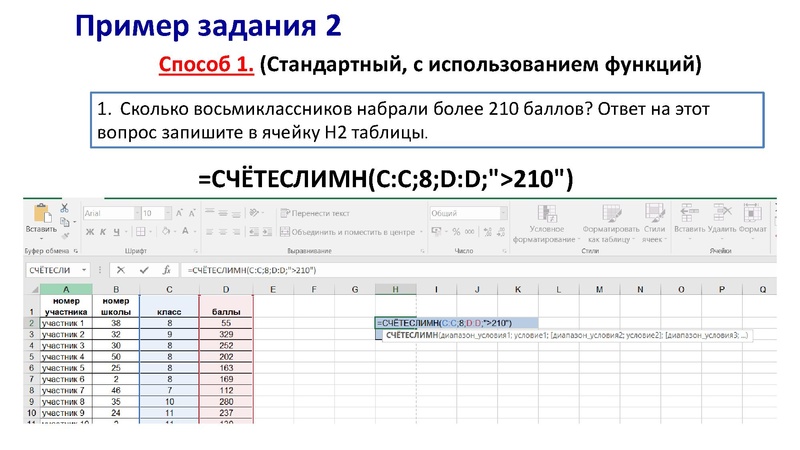
Task: Open the Arial font name dropdown
Action: pyautogui.click(x=137, y=213)
